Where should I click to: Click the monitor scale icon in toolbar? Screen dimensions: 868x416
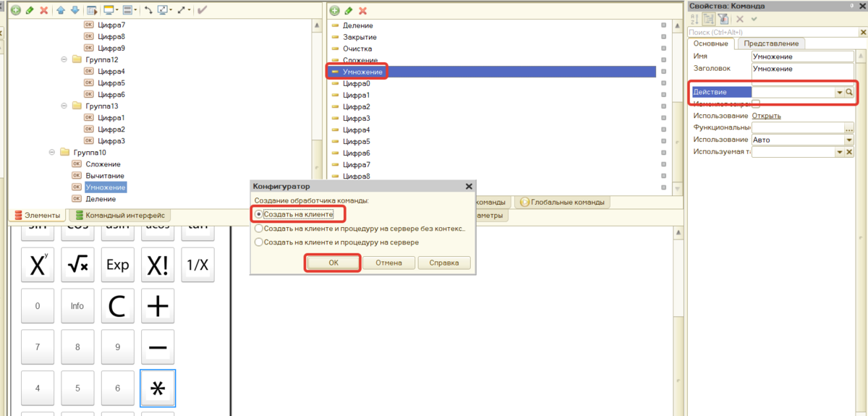pos(163,11)
